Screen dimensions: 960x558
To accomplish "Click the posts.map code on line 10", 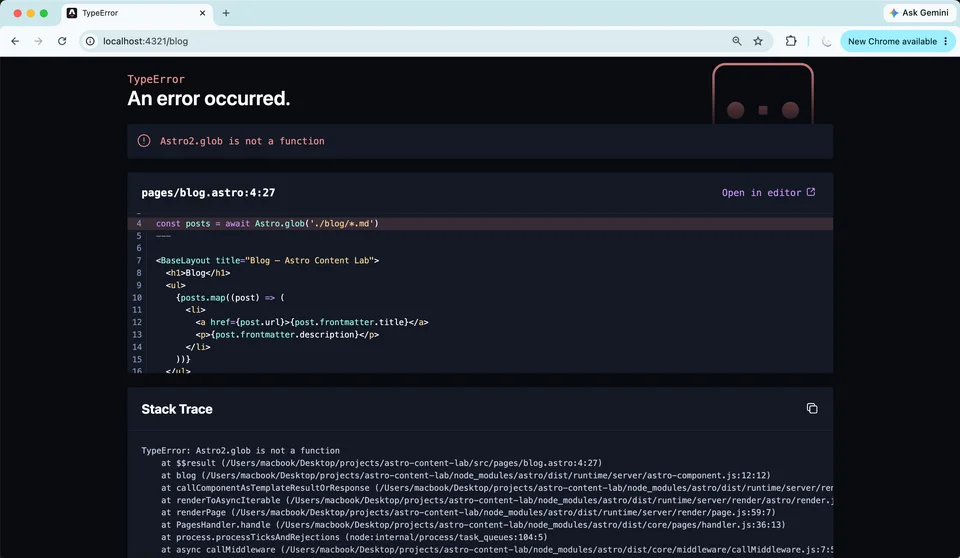I will tap(230, 298).
